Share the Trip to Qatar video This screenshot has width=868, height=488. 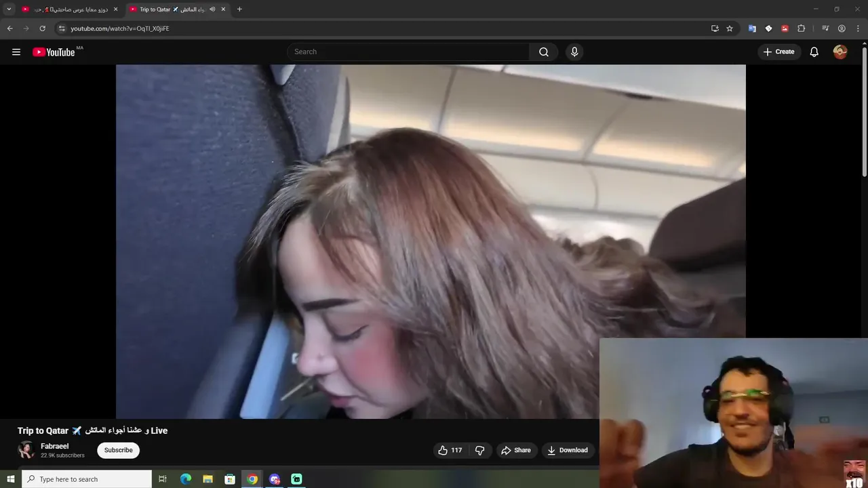516,450
